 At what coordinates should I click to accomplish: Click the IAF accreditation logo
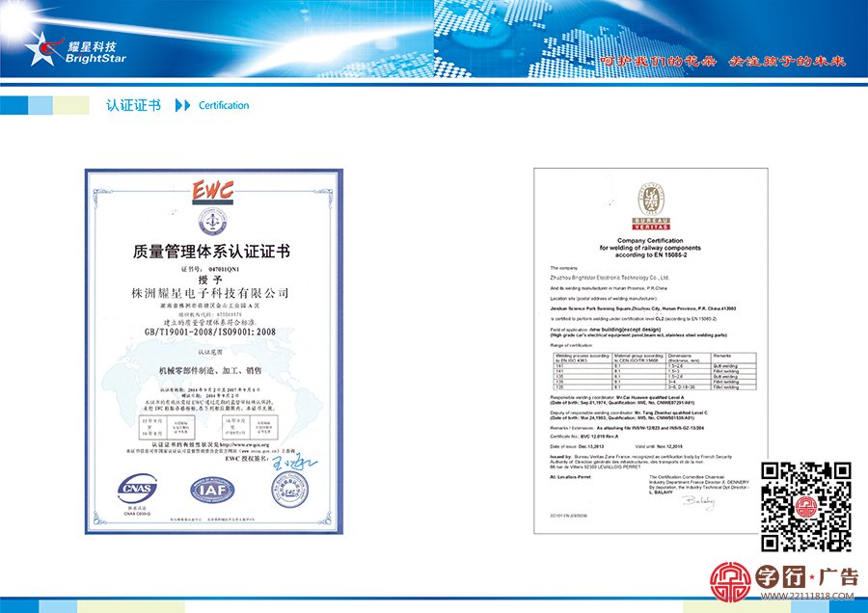pyautogui.click(x=212, y=491)
